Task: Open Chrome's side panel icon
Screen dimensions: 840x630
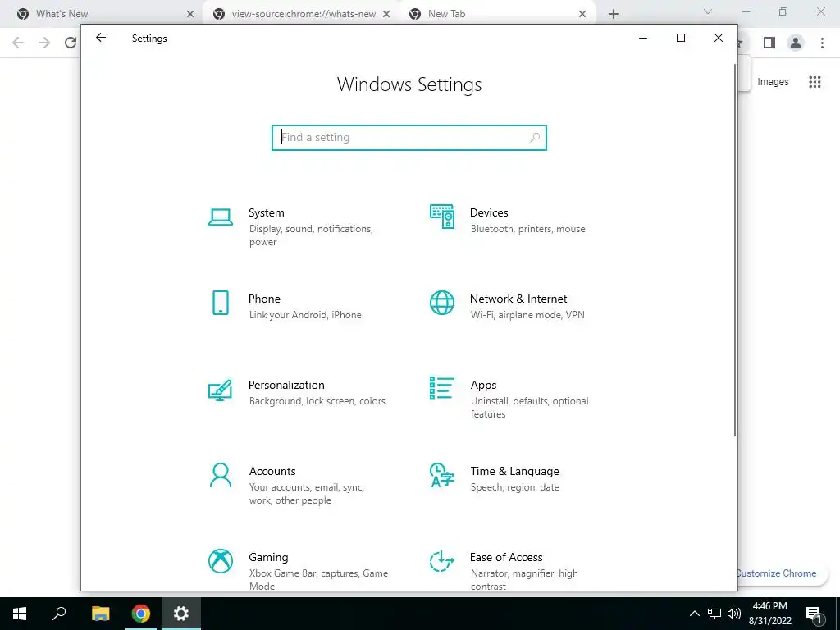Action: point(769,43)
